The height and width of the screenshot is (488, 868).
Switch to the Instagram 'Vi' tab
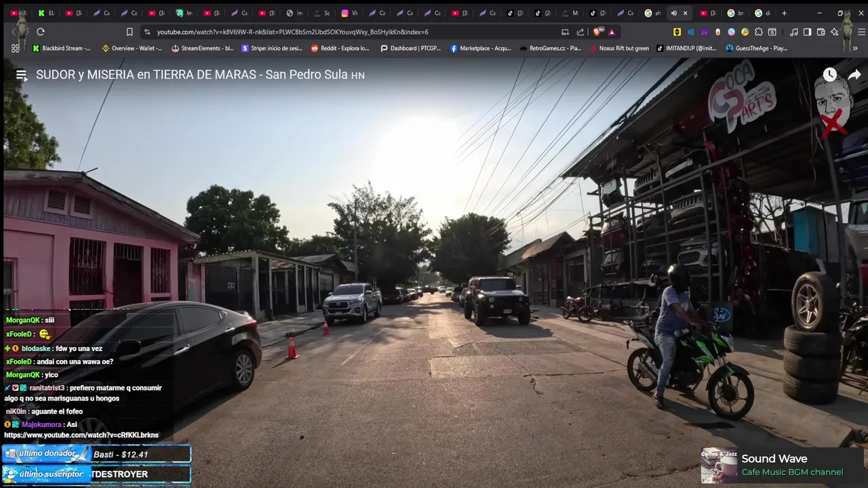click(x=349, y=13)
